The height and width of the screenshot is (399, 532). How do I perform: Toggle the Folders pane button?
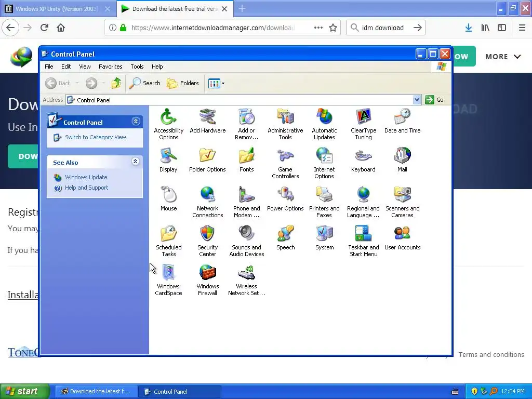coord(182,83)
